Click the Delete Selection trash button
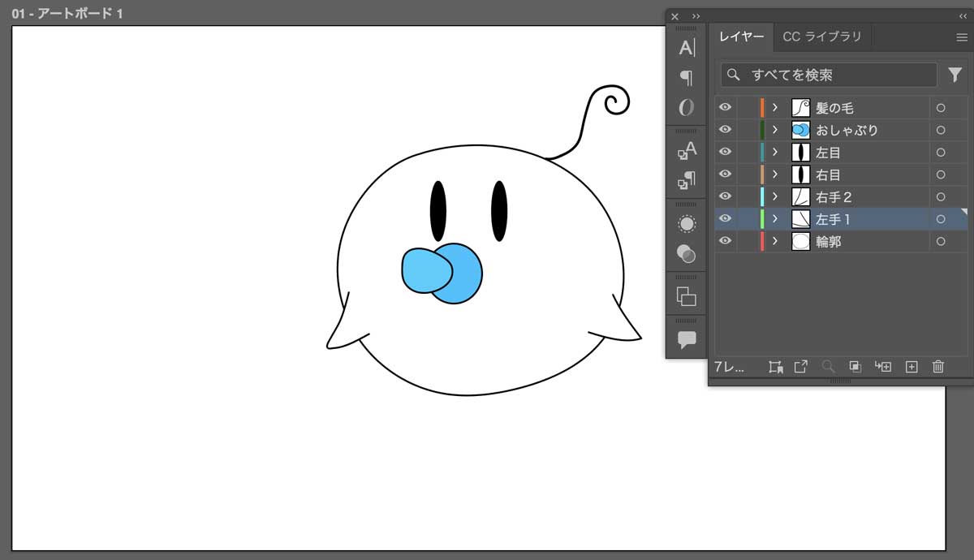The height and width of the screenshot is (560, 974). coord(937,367)
